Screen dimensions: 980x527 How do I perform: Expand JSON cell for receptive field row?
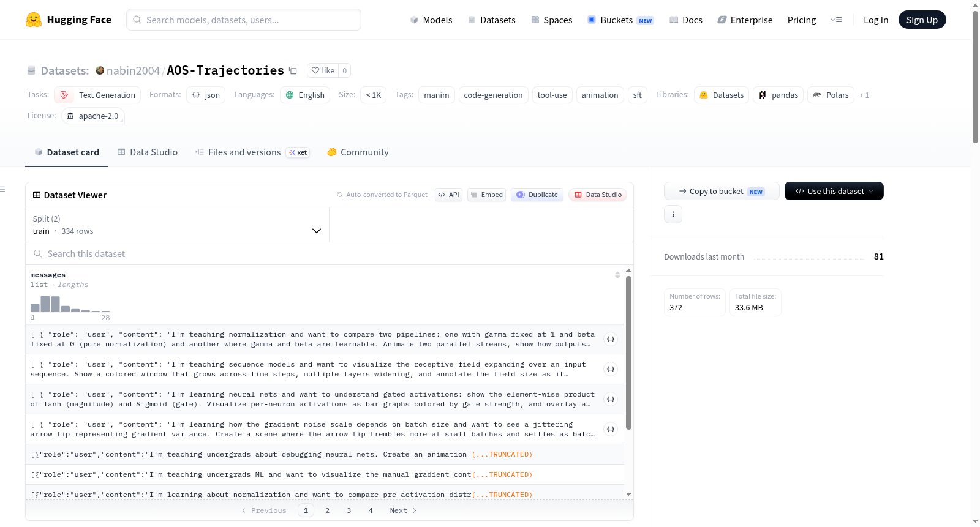coord(611,369)
